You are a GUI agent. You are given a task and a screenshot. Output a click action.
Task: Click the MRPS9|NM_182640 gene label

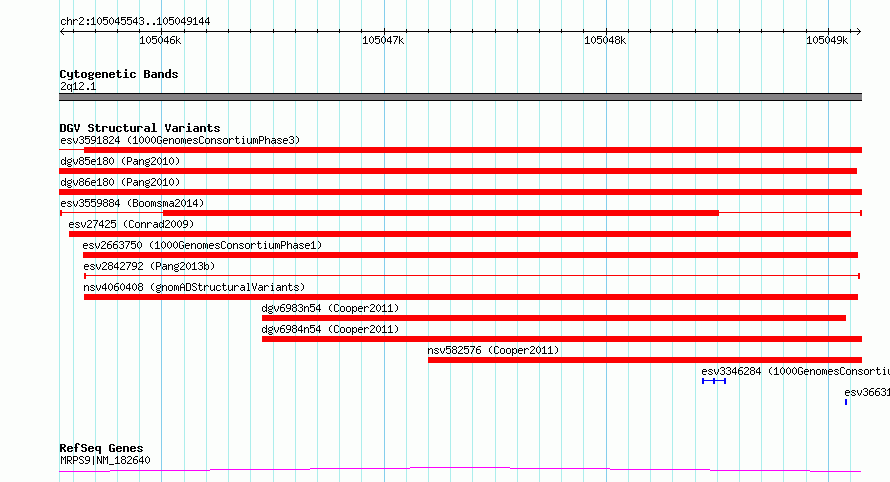click(x=105, y=460)
